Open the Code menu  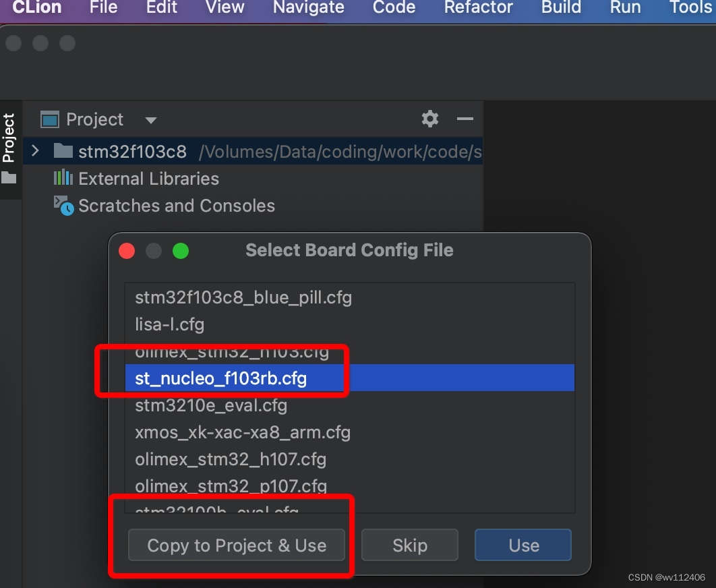click(394, 7)
